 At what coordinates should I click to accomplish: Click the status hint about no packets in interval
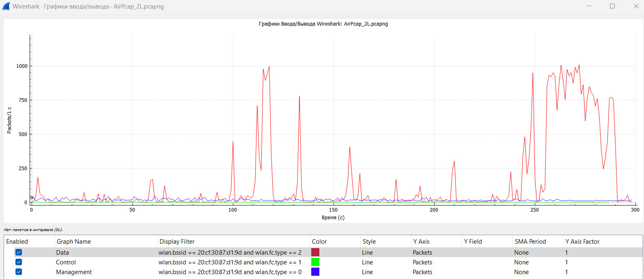tap(33, 230)
